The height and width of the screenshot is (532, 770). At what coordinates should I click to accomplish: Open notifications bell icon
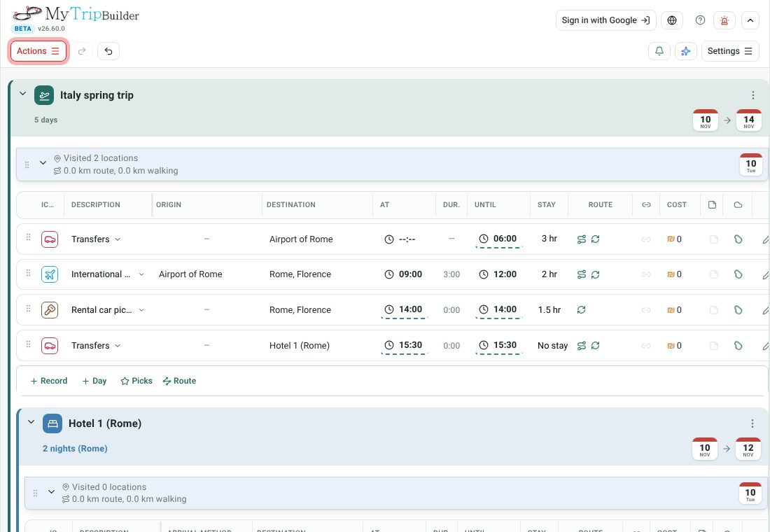pyautogui.click(x=659, y=51)
